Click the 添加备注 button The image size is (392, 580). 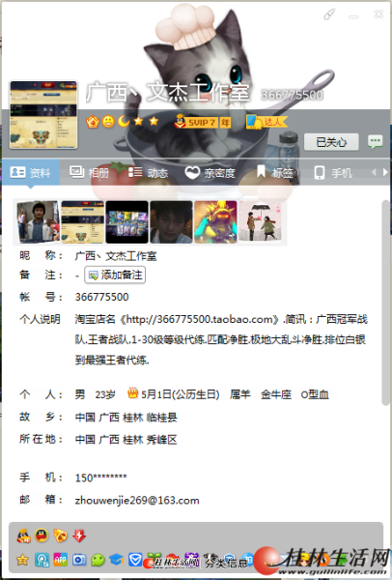[115, 275]
